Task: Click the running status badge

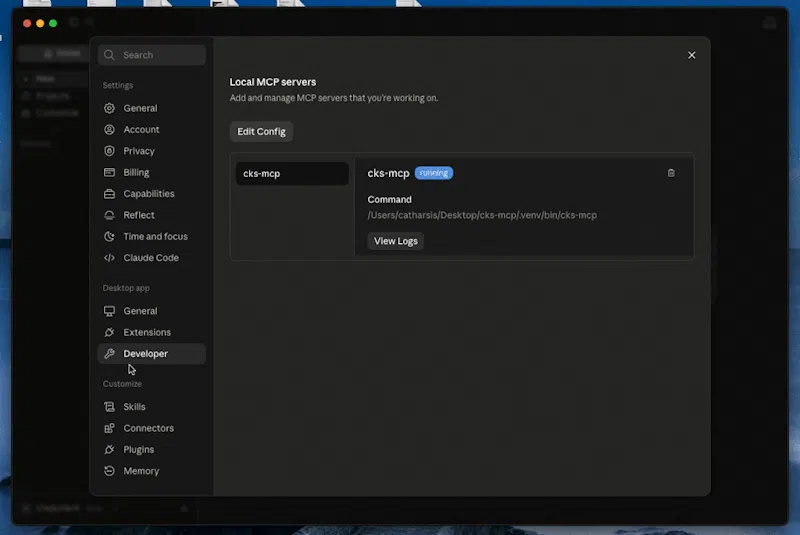Action: tap(434, 173)
